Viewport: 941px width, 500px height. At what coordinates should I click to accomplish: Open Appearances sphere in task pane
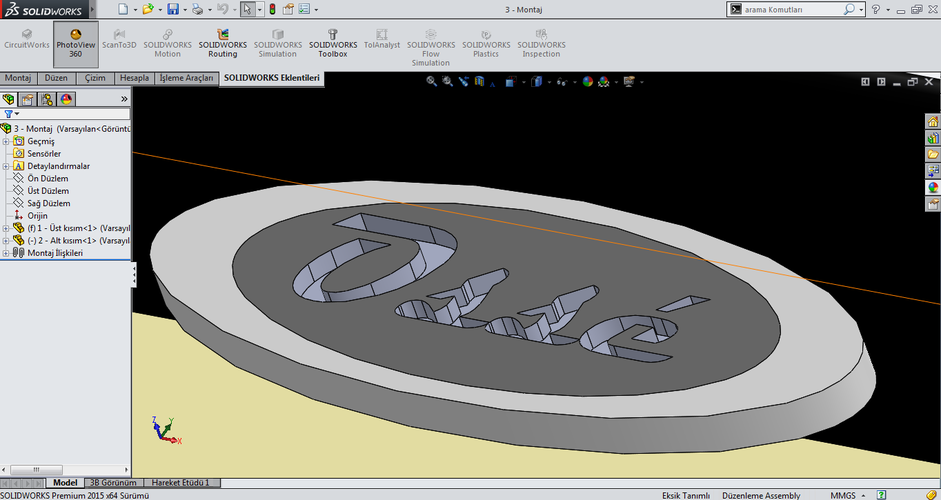point(933,187)
